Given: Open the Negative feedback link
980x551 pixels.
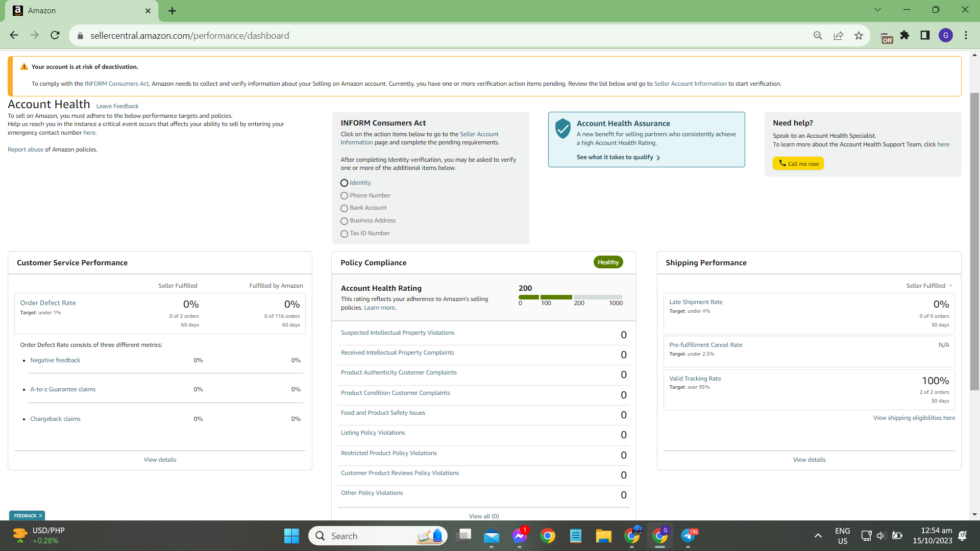Looking at the screenshot, I should tap(55, 360).
